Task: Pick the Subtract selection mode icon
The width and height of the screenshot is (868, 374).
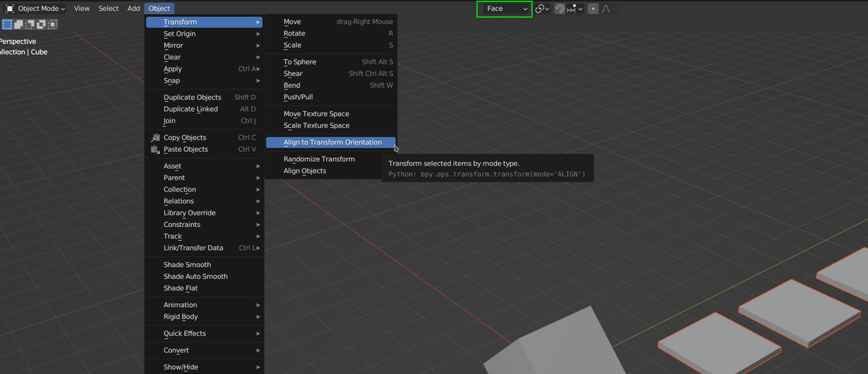Action: click(x=30, y=24)
